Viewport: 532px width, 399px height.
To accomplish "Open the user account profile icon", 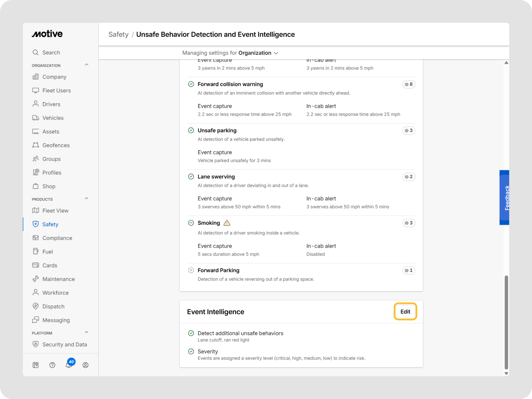I will tap(85, 365).
